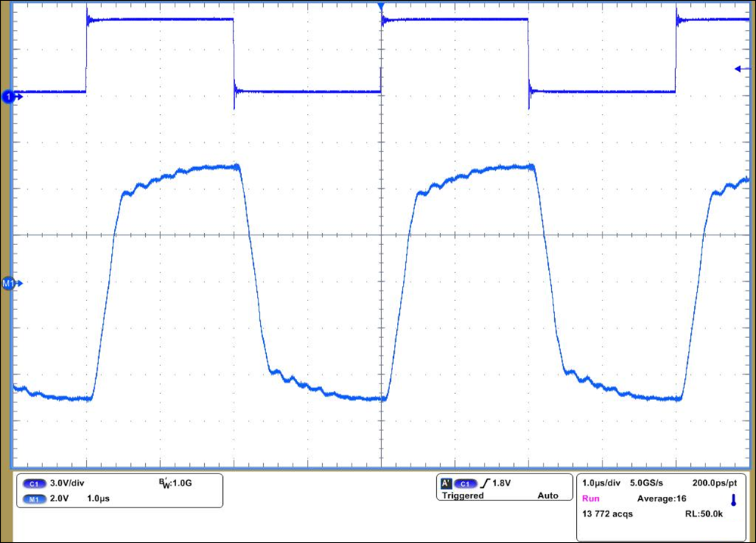Click the channel 1 ground reference marker
This screenshot has height=543, width=756.
pyautogui.click(x=11, y=97)
